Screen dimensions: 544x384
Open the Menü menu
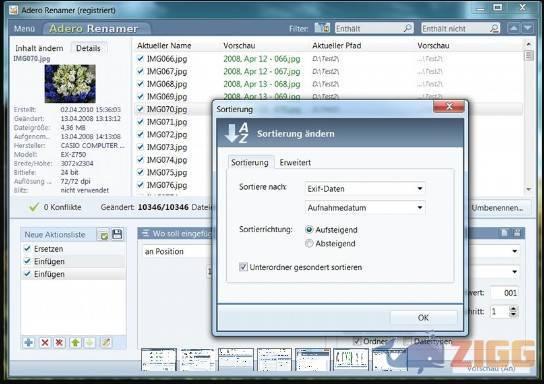click(x=24, y=29)
